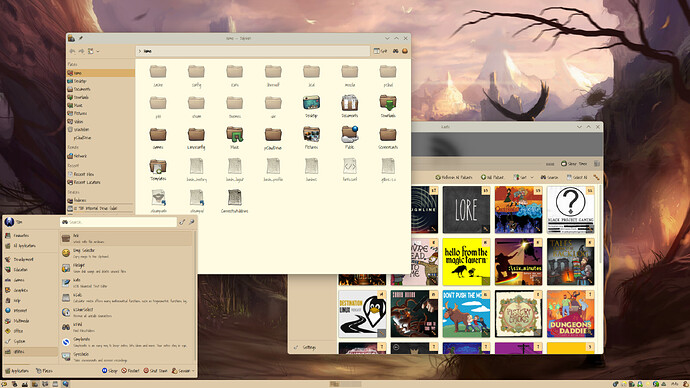Select the fonts.conf XML file icon
The image size is (690, 388).
(349, 166)
